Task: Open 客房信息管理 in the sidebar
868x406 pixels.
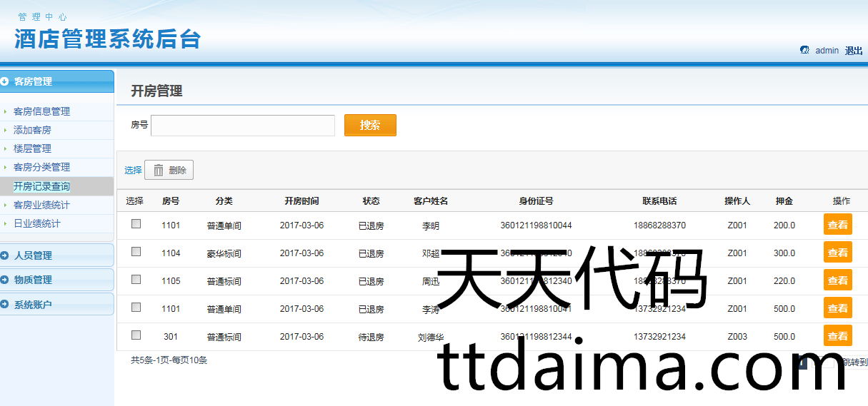Action: (x=41, y=111)
